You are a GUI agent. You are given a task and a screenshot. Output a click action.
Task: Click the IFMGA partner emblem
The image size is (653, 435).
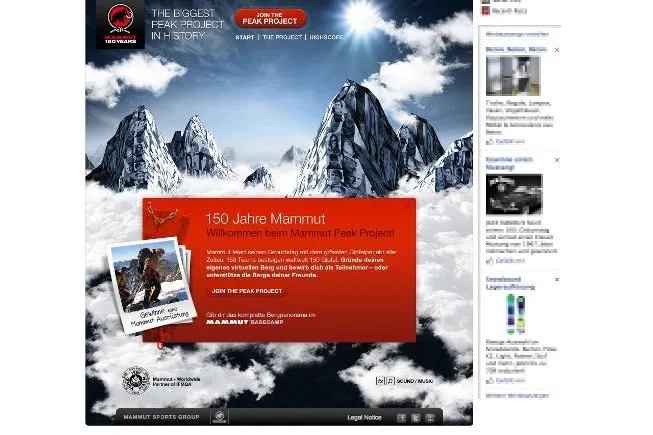[x=135, y=380]
